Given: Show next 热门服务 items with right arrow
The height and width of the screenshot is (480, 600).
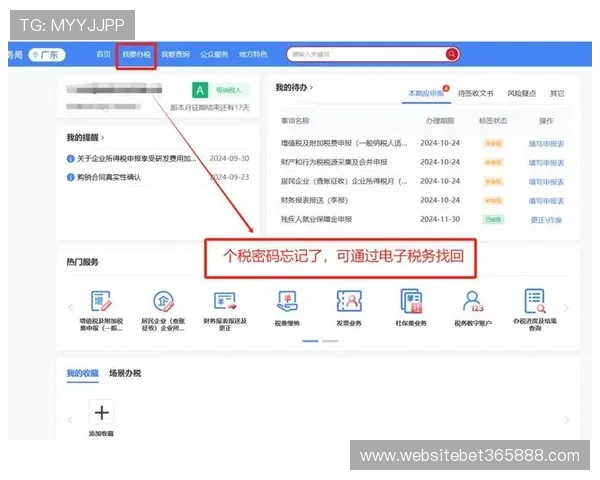Looking at the screenshot, I should click(566, 308).
